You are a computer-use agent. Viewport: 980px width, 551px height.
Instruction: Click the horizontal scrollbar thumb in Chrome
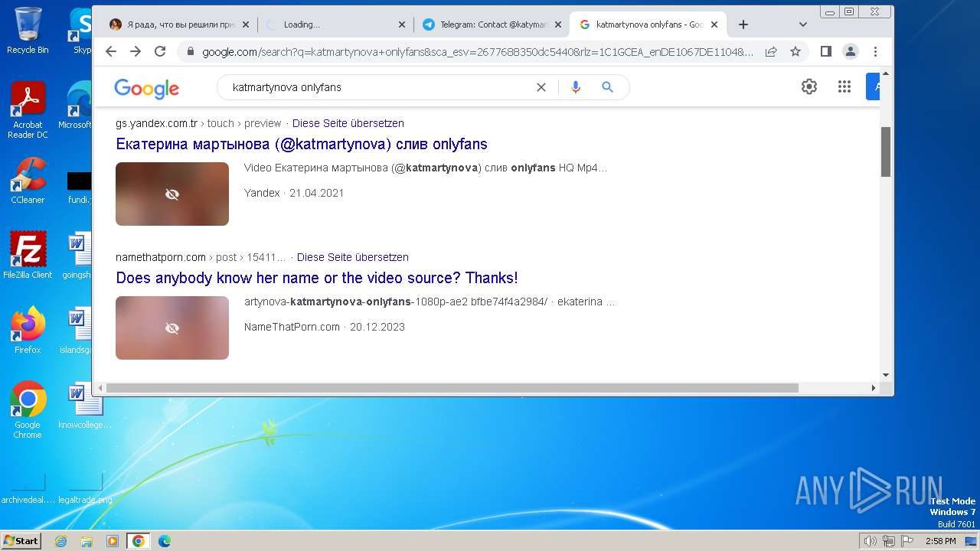point(452,388)
